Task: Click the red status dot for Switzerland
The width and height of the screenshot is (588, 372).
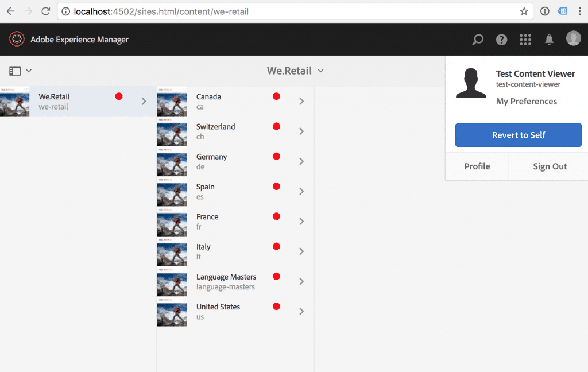Action: [x=276, y=126]
